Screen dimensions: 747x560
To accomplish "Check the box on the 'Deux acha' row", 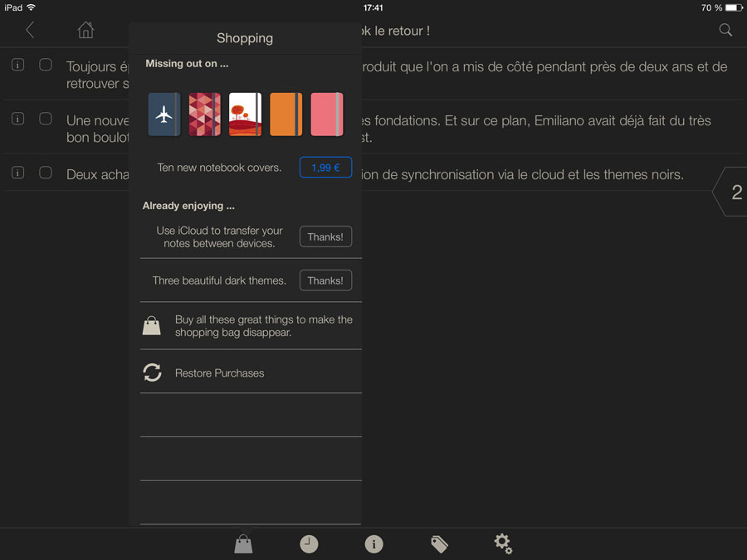I will [x=46, y=173].
